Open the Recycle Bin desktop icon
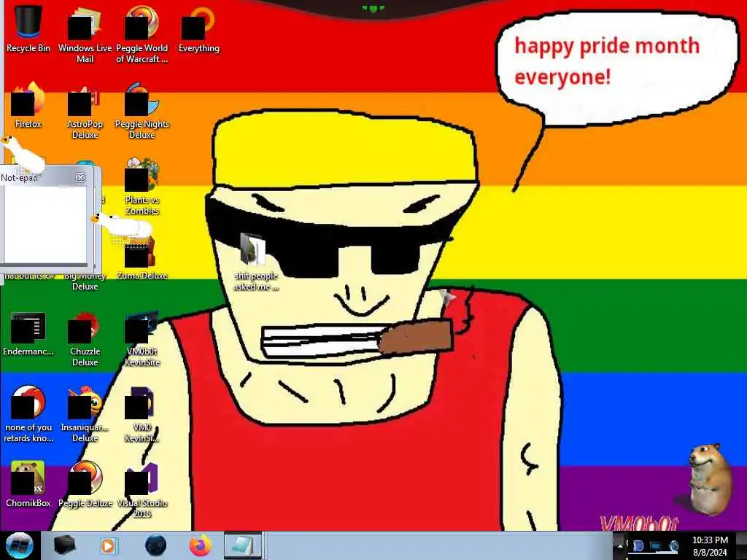The height and width of the screenshot is (560, 747). click(x=28, y=28)
